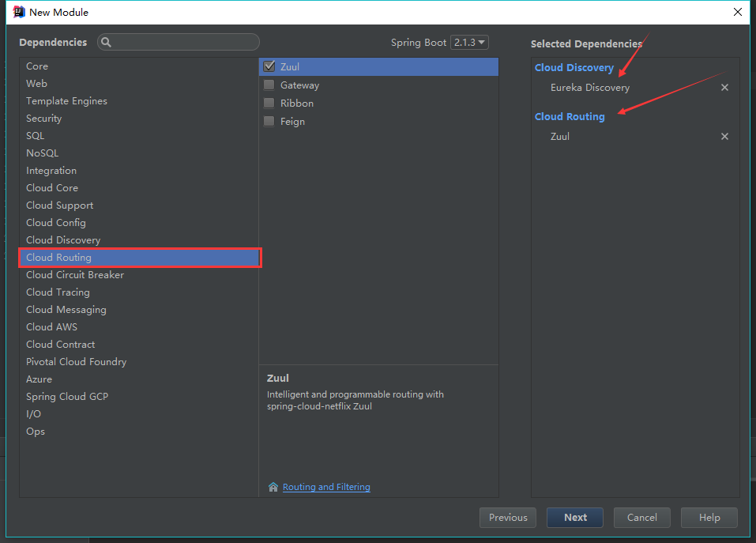The height and width of the screenshot is (543, 756).
Task: Select the Cloud Config category
Action: tap(139, 223)
